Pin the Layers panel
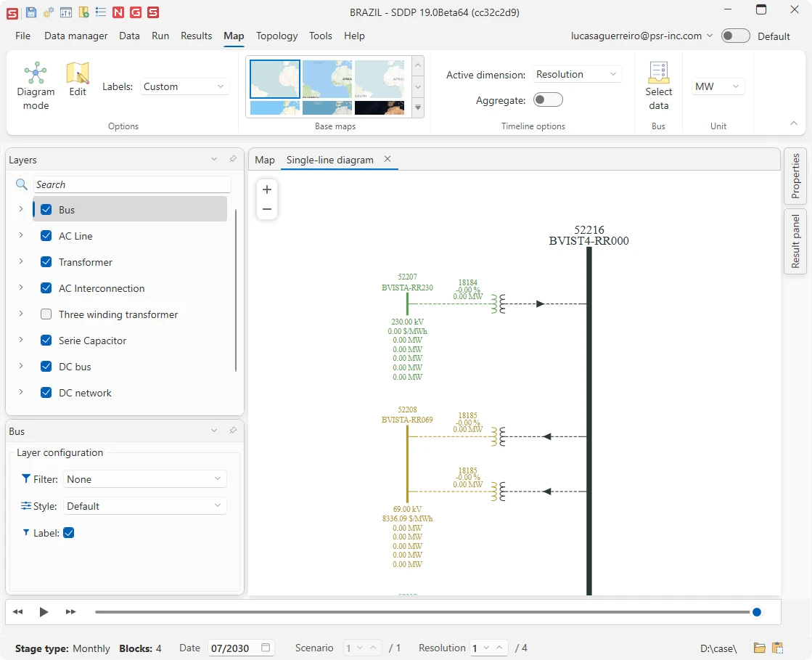812x660 pixels. (233, 159)
